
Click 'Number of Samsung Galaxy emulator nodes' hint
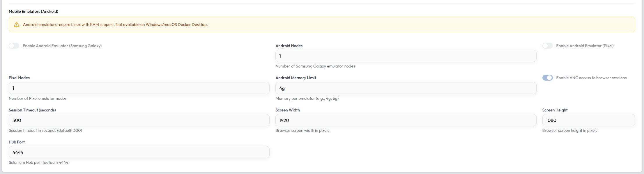click(315, 66)
